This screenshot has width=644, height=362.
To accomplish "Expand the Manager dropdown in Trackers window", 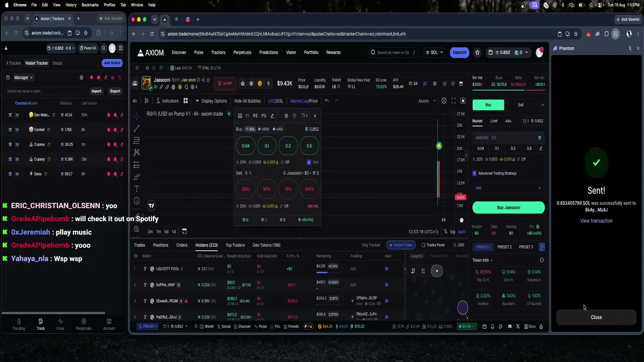I will [23, 77].
